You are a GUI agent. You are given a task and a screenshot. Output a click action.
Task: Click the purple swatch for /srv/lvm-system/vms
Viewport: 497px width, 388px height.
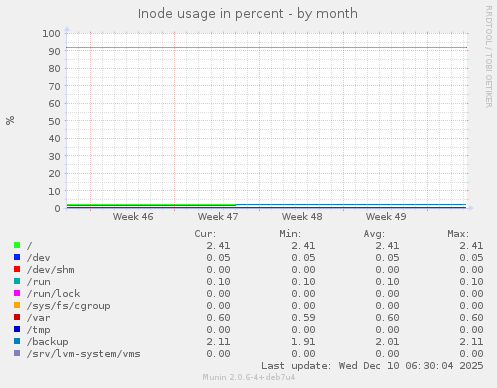pos(17,353)
